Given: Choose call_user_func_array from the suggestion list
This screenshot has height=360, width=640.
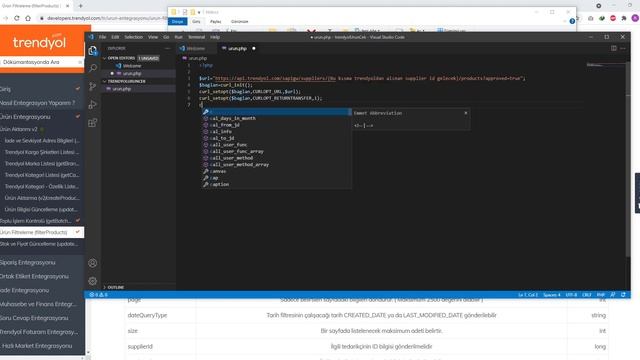Looking at the screenshot, I should coord(276,151).
